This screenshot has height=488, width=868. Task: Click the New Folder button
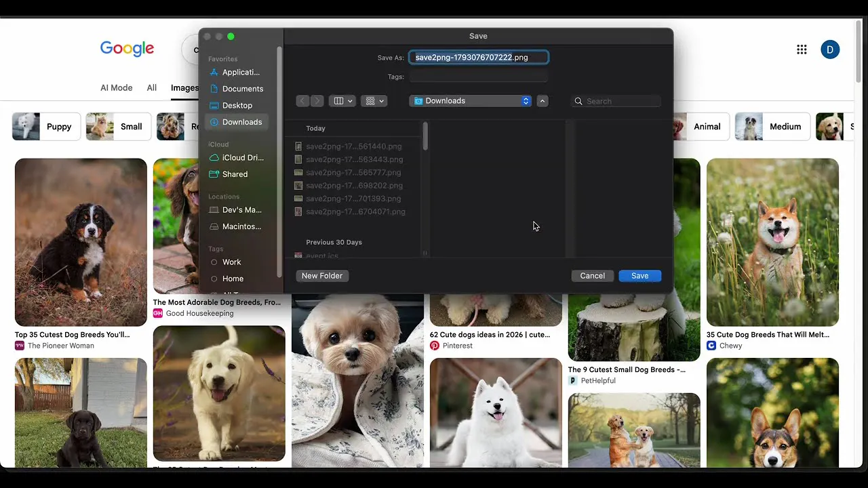pos(322,276)
